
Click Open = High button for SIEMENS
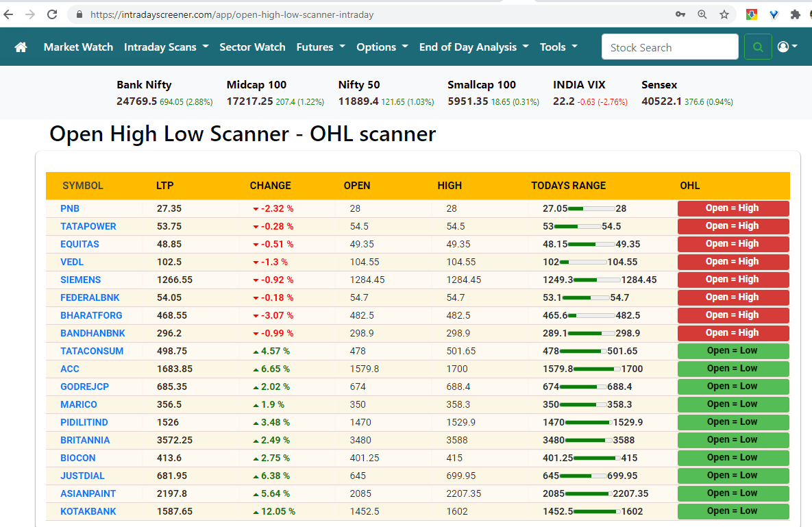[x=733, y=280]
